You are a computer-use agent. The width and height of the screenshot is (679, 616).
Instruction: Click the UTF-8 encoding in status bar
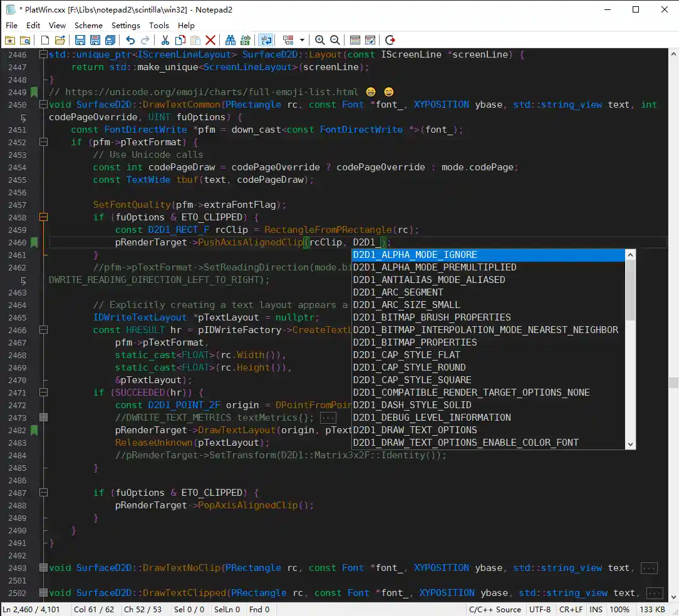(x=539, y=609)
